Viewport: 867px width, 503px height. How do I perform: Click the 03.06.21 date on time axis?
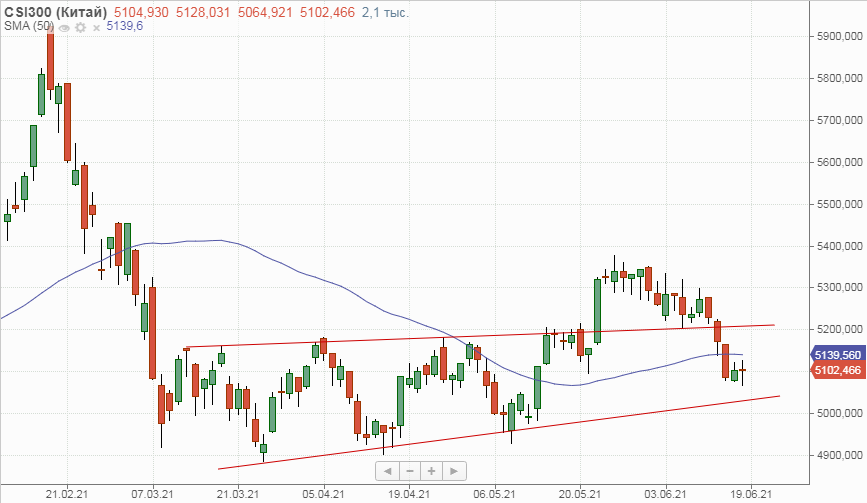pyautogui.click(x=666, y=494)
